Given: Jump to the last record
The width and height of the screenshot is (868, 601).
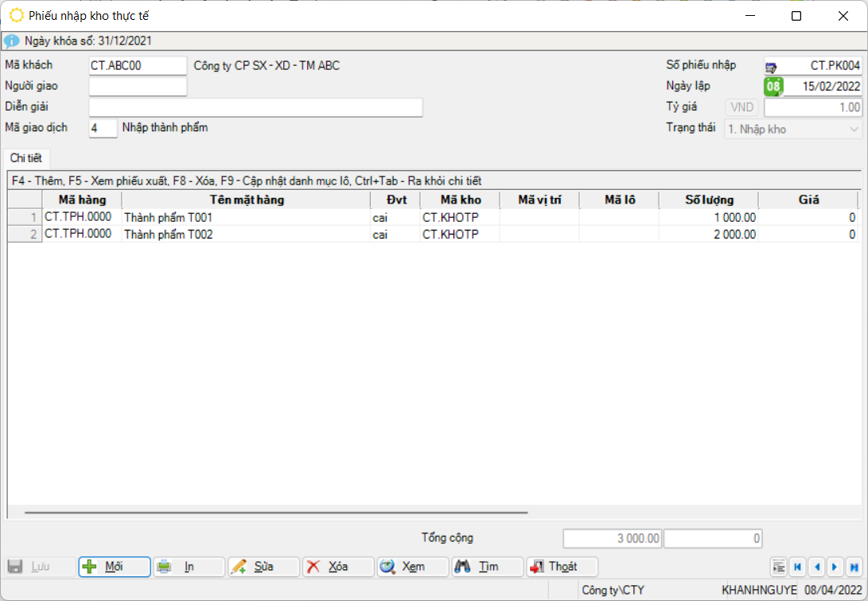Looking at the screenshot, I should pos(854,567).
